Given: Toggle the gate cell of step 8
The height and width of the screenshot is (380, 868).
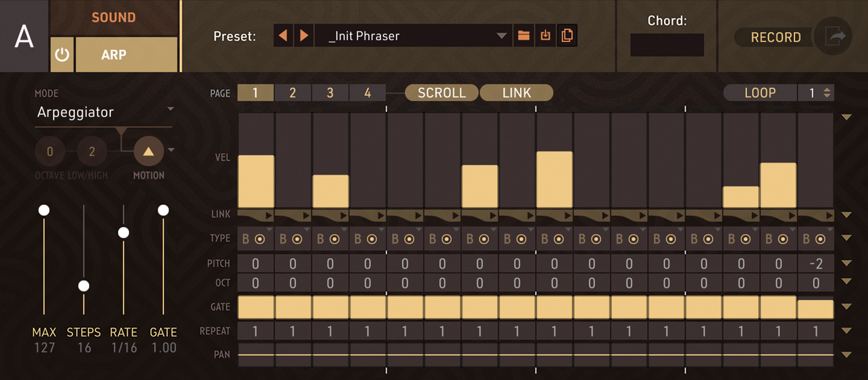Looking at the screenshot, I should (x=517, y=307).
